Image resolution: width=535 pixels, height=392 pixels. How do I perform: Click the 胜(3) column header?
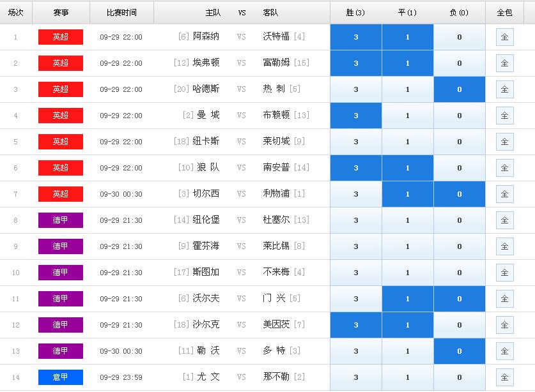[355, 13]
